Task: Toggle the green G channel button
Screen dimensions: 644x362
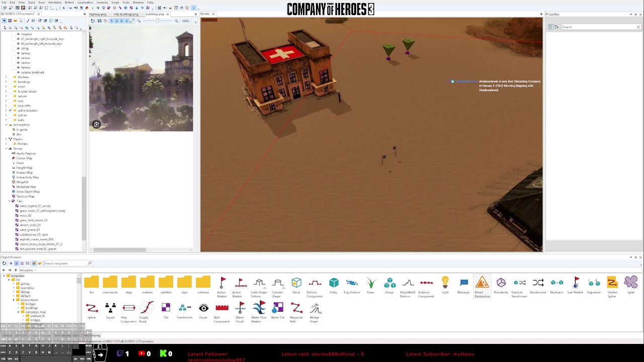Action: (116, 21)
